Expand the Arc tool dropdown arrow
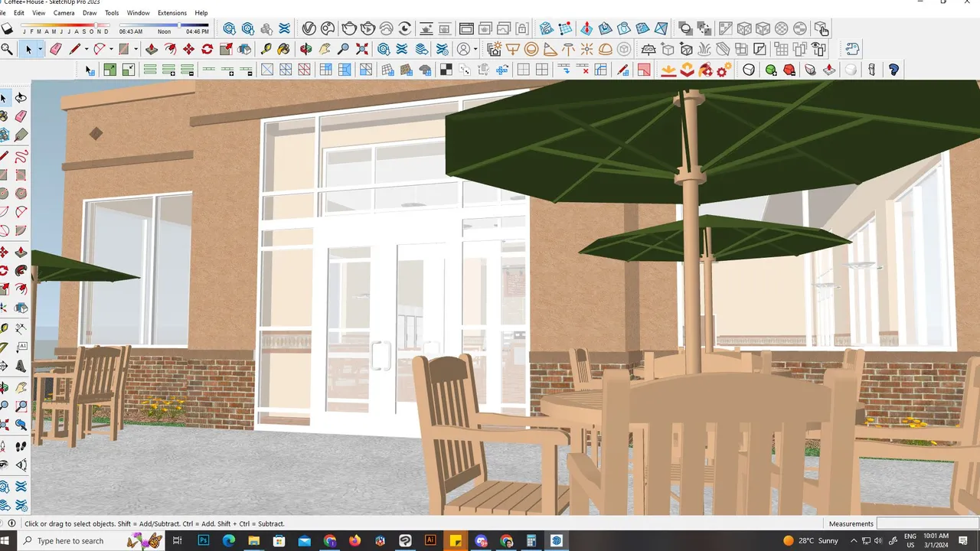 click(110, 49)
